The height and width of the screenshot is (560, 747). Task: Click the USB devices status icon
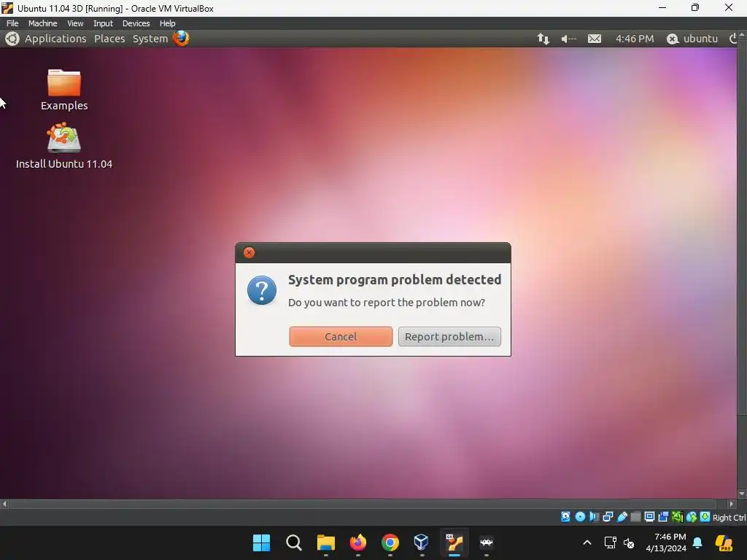click(622, 517)
